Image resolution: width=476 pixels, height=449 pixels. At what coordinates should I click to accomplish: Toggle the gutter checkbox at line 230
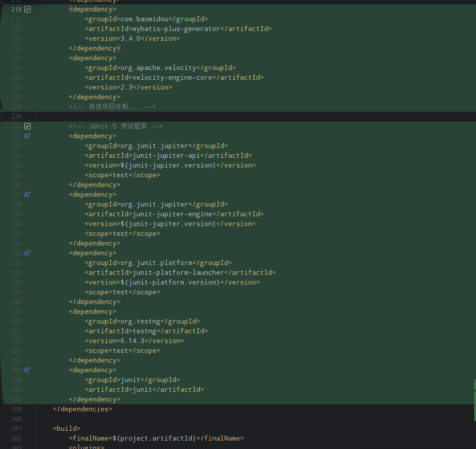pyautogui.click(x=27, y=126)
